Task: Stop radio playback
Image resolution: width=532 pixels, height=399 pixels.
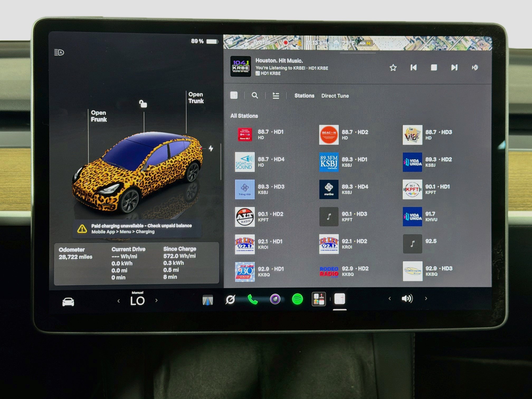Action: coord(434,68)
